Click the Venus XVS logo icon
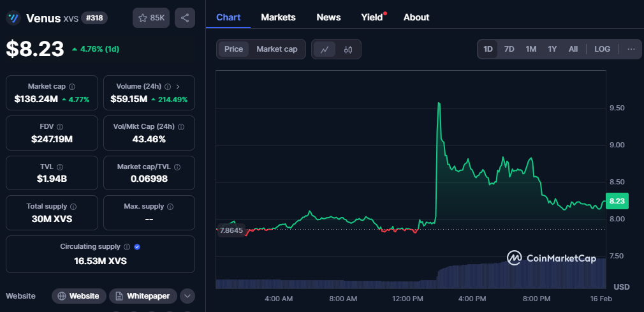 (x=13, y=18)
